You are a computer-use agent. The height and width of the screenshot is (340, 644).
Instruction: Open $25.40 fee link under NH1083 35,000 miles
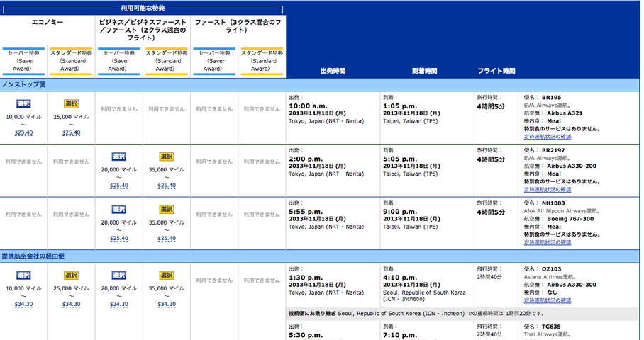point(167,239)
